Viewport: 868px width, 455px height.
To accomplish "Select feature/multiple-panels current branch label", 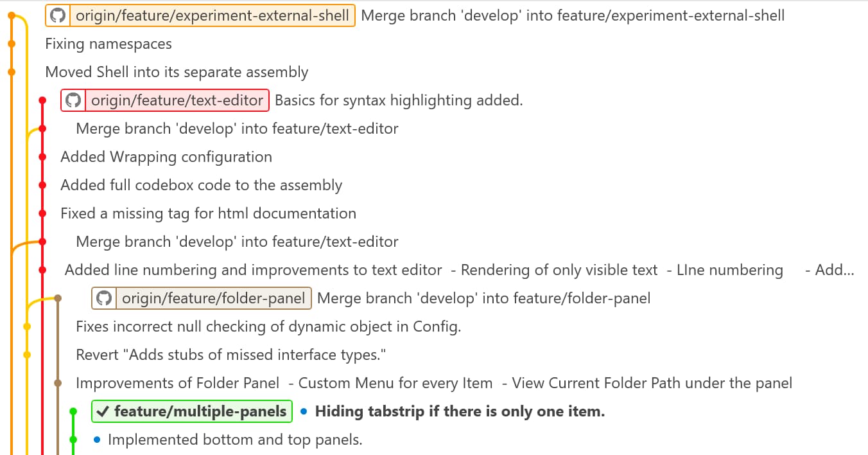I will 192,411.
